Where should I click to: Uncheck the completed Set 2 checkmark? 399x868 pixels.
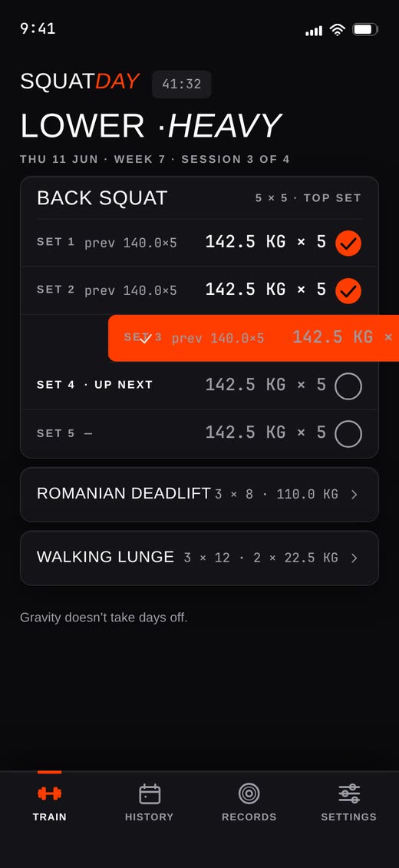(x=348, y=290)
